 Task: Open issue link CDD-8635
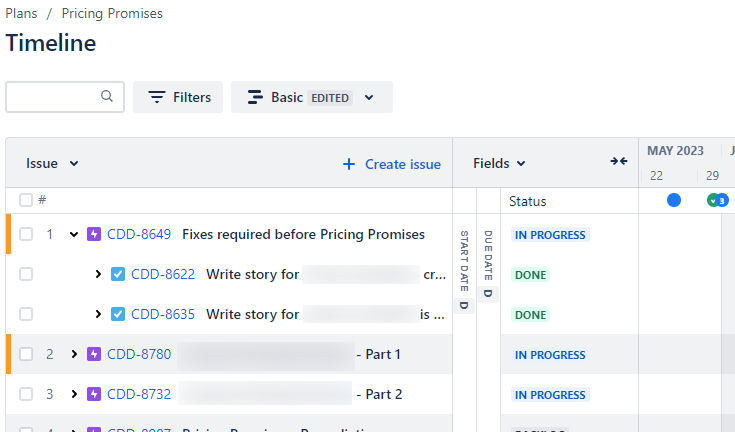163,314
